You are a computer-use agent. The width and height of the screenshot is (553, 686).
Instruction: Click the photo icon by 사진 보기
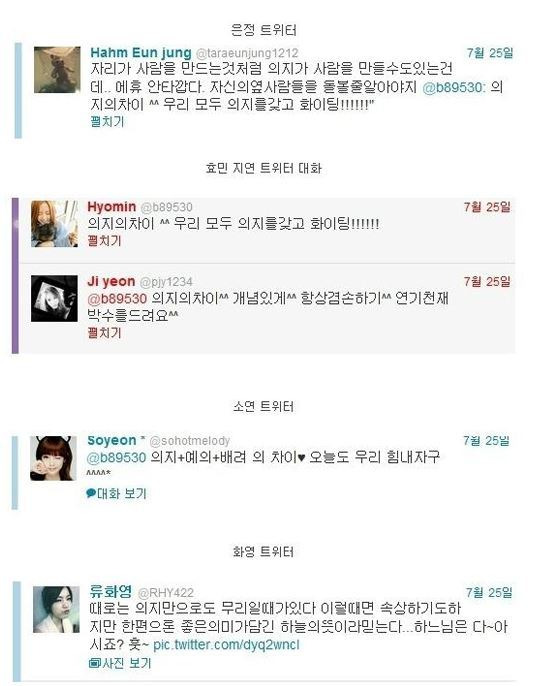(x=94, y=663)
